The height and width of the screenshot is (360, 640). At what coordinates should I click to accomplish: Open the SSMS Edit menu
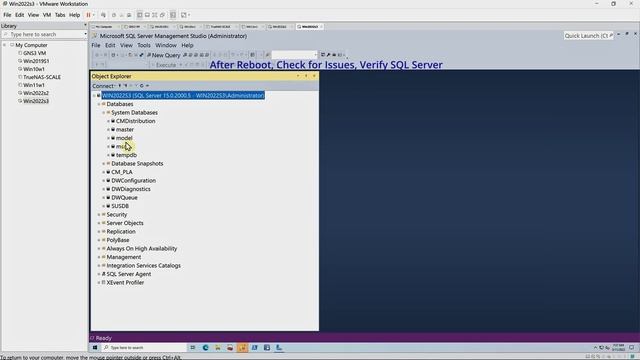tap(110, 45)
